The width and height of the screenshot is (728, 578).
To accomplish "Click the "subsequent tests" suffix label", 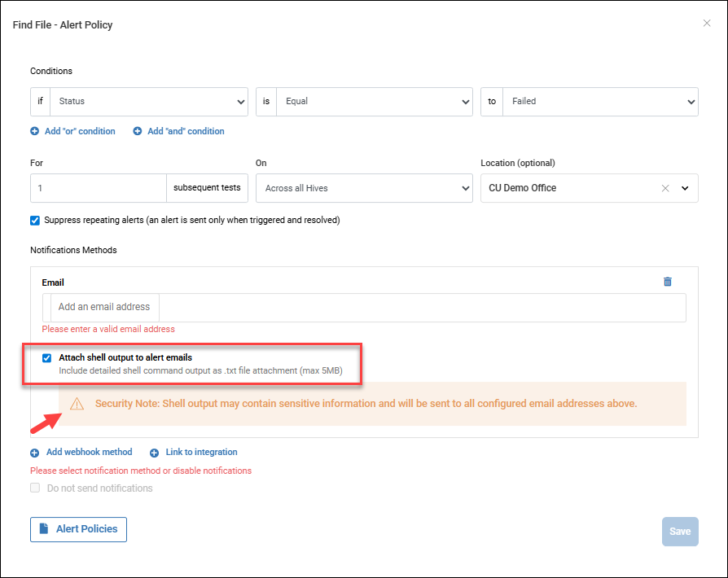I will pyautogui.click(x=207, y=187).
